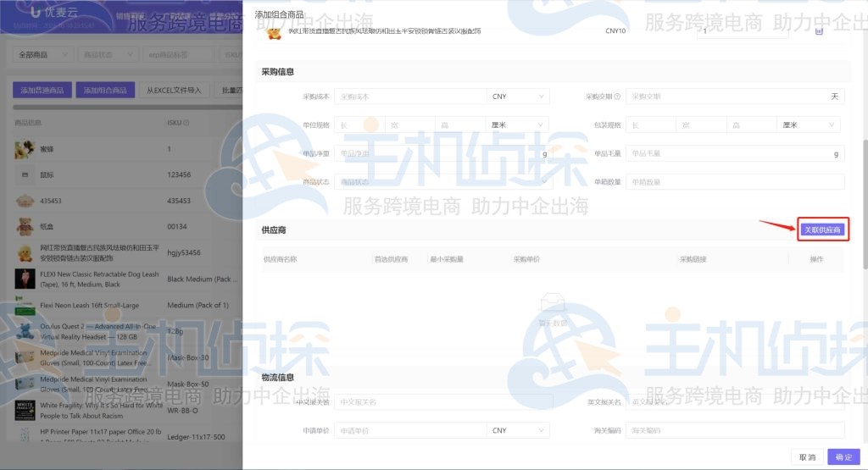This screenshot has height=470, width=868.
Task: Click the 采购链接 column header
Action: (693, 259)
